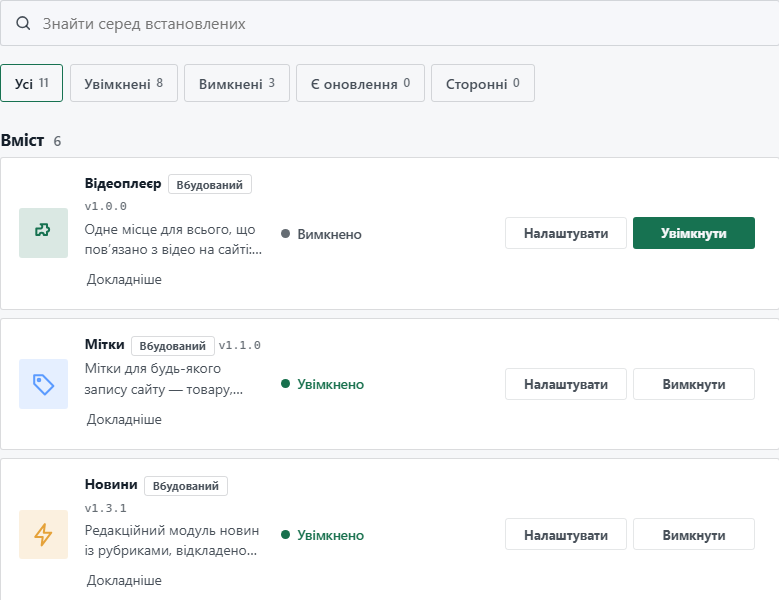Click the Відеоплеєр module title
The height and width of the screenshot is (600, 779).
(x=123, y=183)
